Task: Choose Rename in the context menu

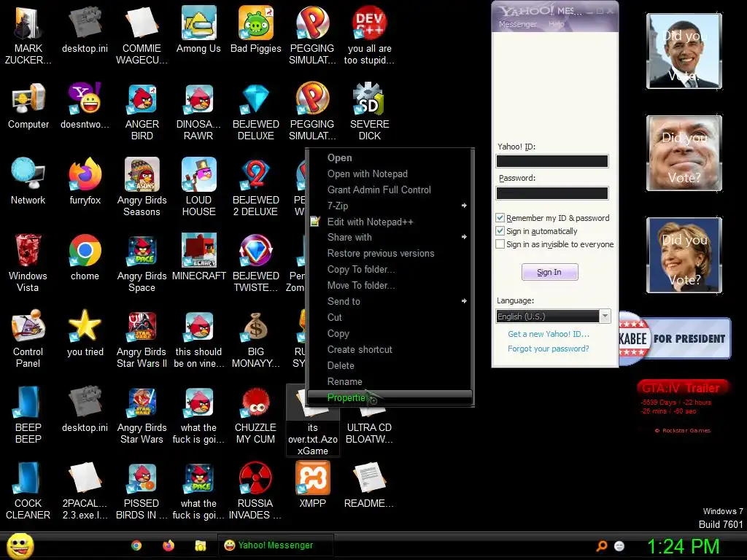Action: point(390,381)
